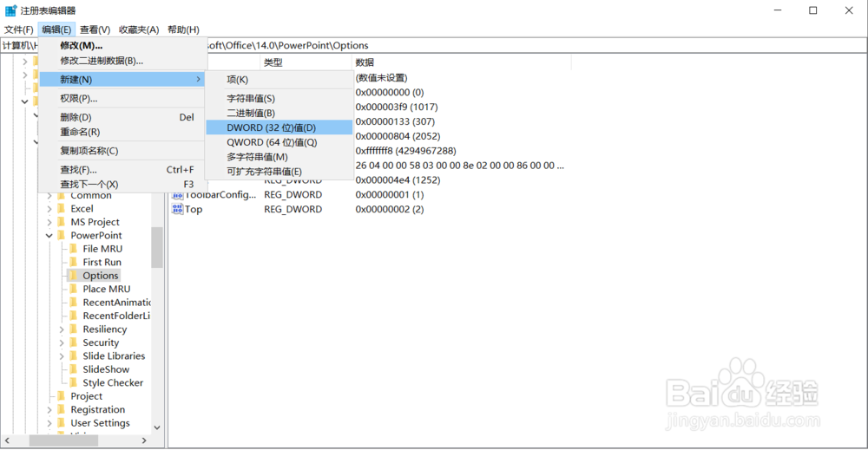Click the Project folder icon
The height and width of the screenshot is (450, 868).
pyautogui.click(x=62, y=396)
